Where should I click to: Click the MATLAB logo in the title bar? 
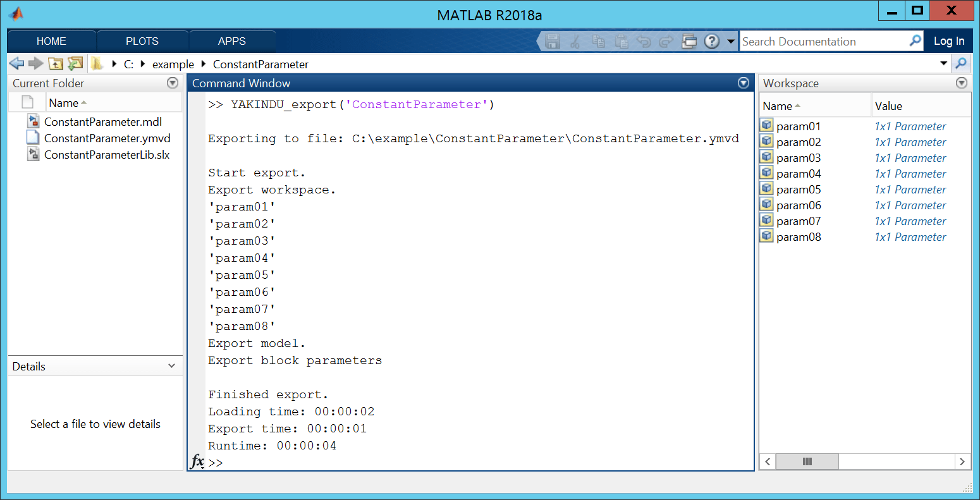17,14
